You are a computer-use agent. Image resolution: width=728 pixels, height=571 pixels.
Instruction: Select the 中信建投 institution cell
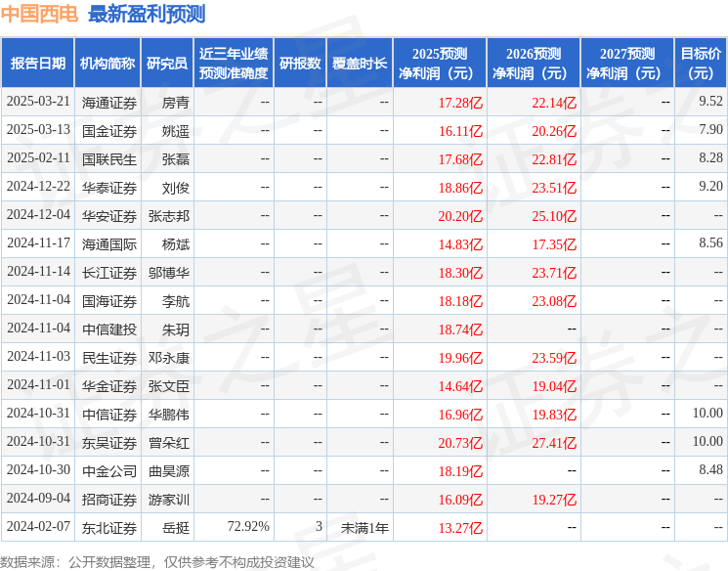point(109,329)
